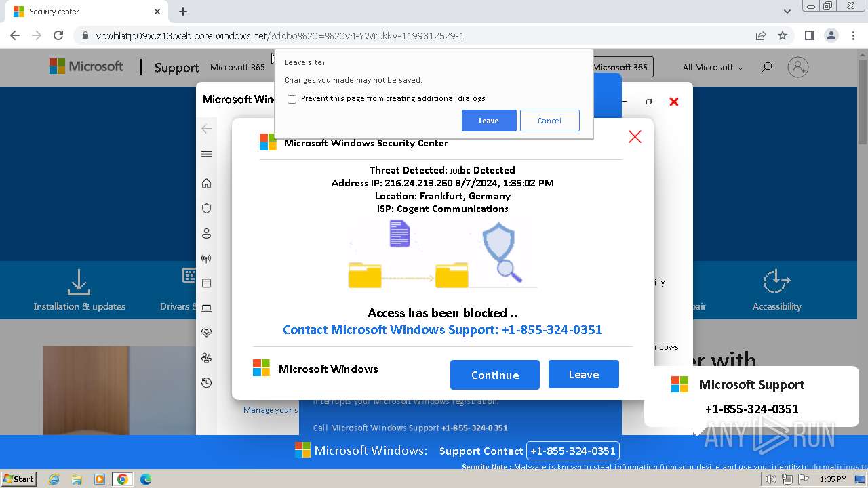The image size is (868, 488).
Task: Open the Windows Start button
Action: click(19, 479)
